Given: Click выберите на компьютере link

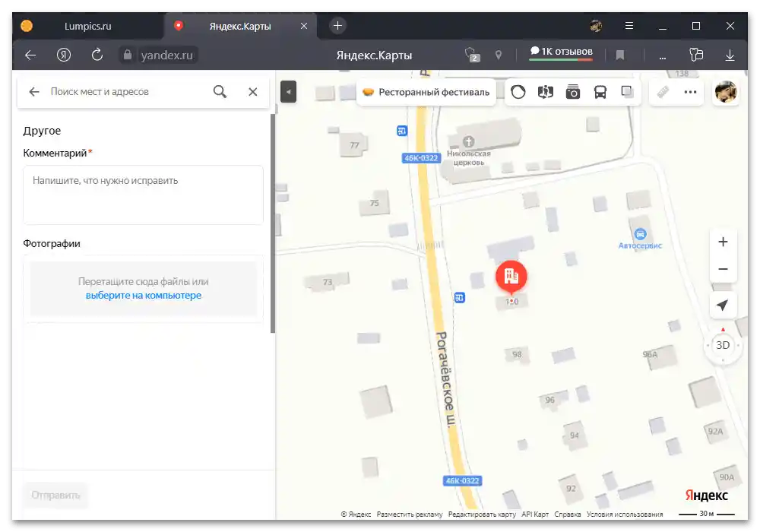Looking at the screenshot, I should (144, 295).
